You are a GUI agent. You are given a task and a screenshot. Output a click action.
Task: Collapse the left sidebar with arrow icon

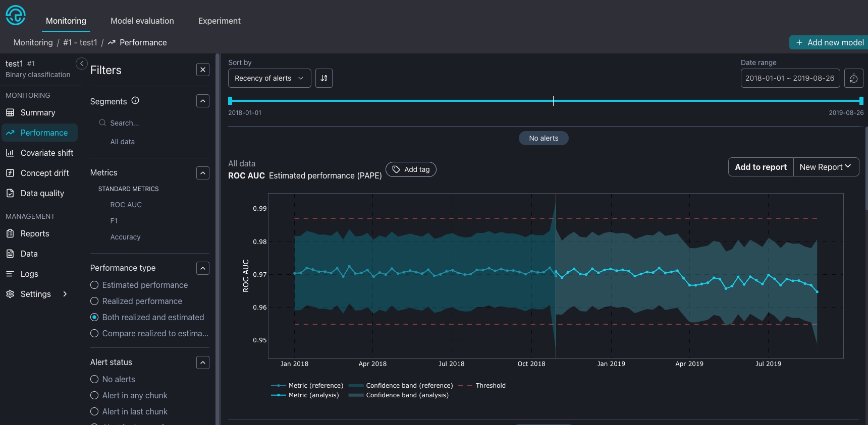pyautogui.click(x=81, y=64)
